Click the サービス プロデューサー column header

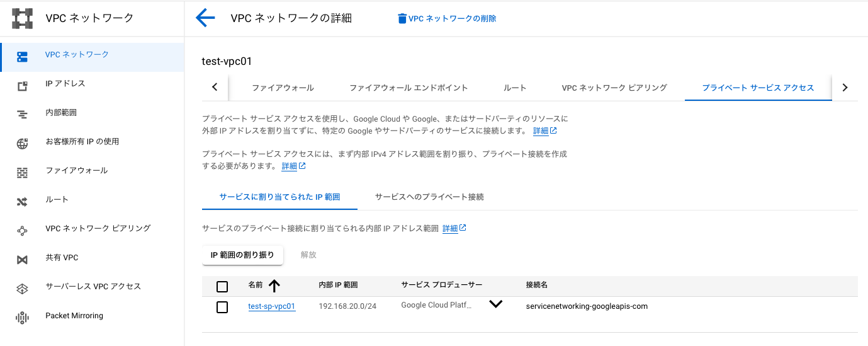(x=442, y=285)
